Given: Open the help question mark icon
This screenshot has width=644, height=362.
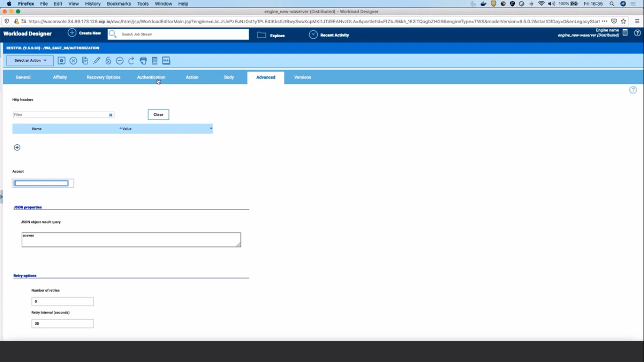Looking at the screenshot, I should [633, 90].
